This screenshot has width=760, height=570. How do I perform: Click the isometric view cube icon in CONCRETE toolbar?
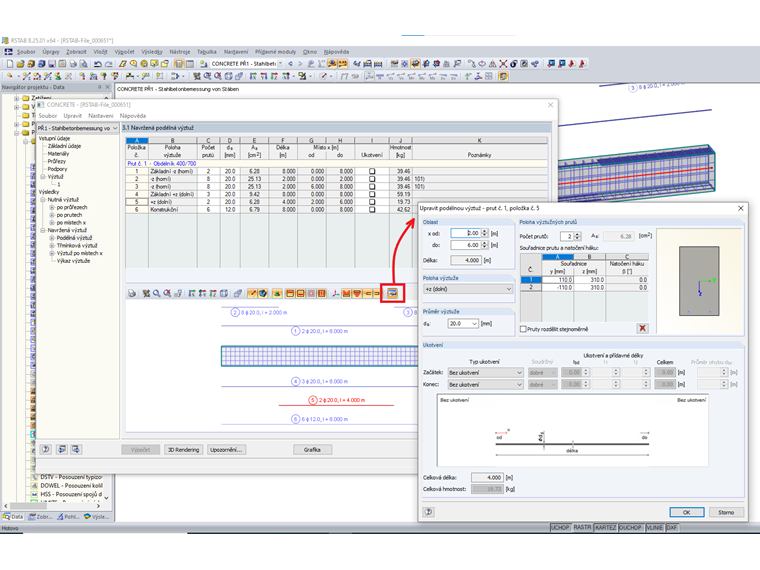224,294
